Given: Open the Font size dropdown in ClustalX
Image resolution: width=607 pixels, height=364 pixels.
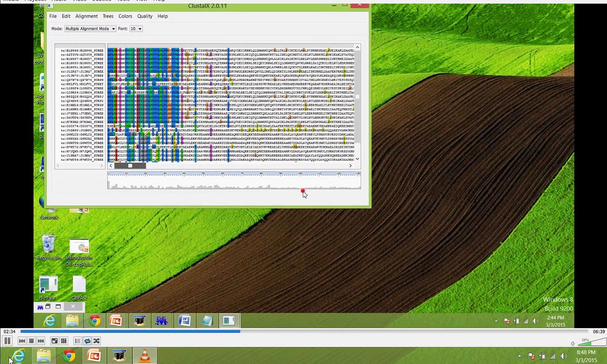Looking at the screenshot, I should (136, 29).
